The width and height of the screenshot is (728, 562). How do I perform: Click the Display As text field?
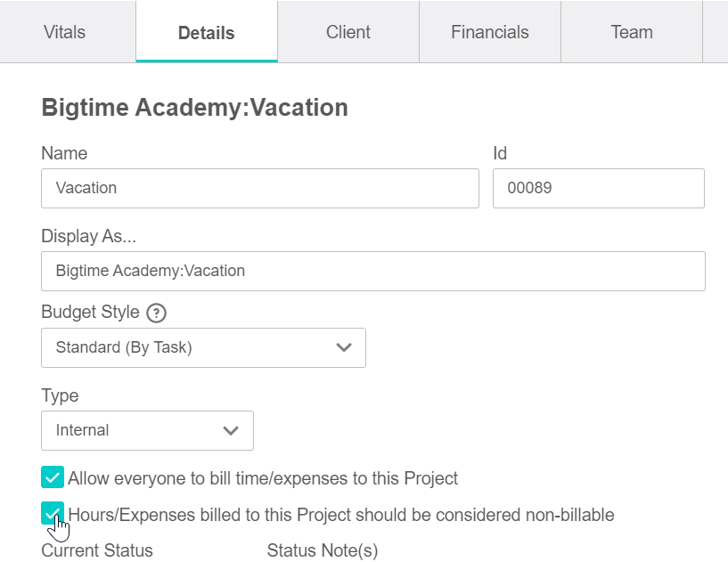373,271
